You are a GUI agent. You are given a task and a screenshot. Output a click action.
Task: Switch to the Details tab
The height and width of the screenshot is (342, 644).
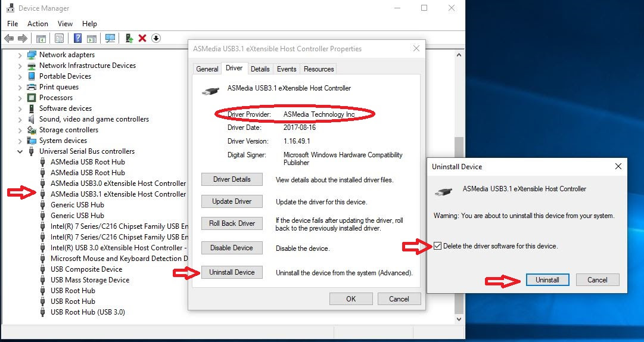260,69
